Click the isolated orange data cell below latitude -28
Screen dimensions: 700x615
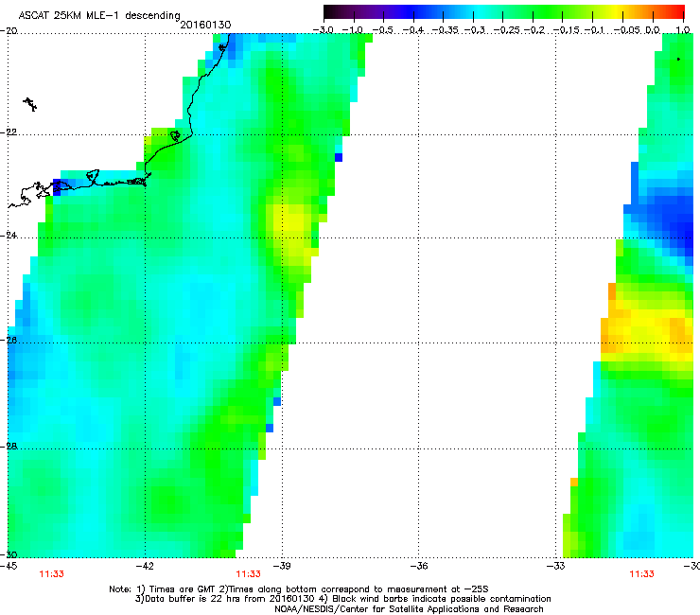[x=574, y=482]
